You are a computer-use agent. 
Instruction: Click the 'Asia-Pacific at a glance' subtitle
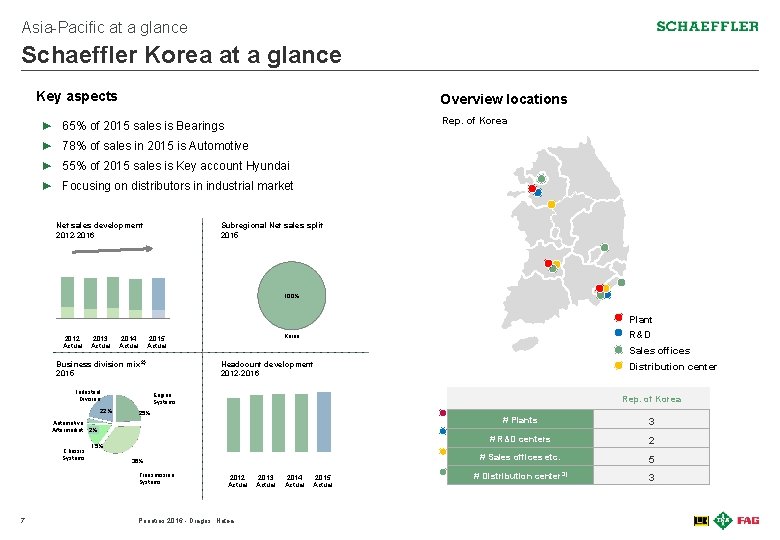click(104, 27)
